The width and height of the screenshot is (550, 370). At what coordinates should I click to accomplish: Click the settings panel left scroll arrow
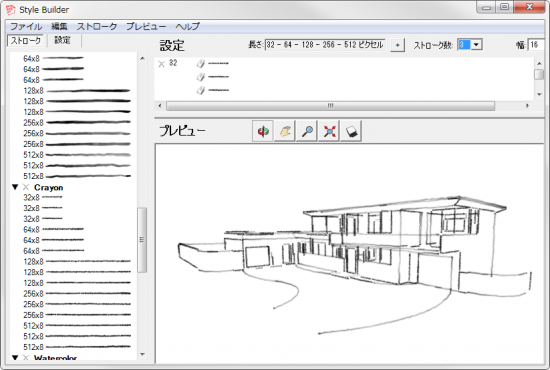click(x=160, y=106)
